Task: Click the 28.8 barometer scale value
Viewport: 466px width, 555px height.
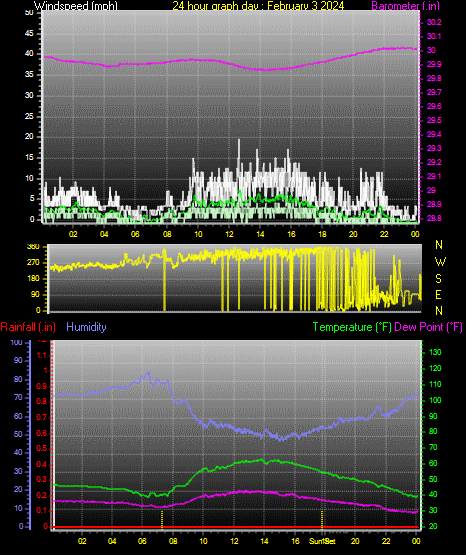Action: 434,218
